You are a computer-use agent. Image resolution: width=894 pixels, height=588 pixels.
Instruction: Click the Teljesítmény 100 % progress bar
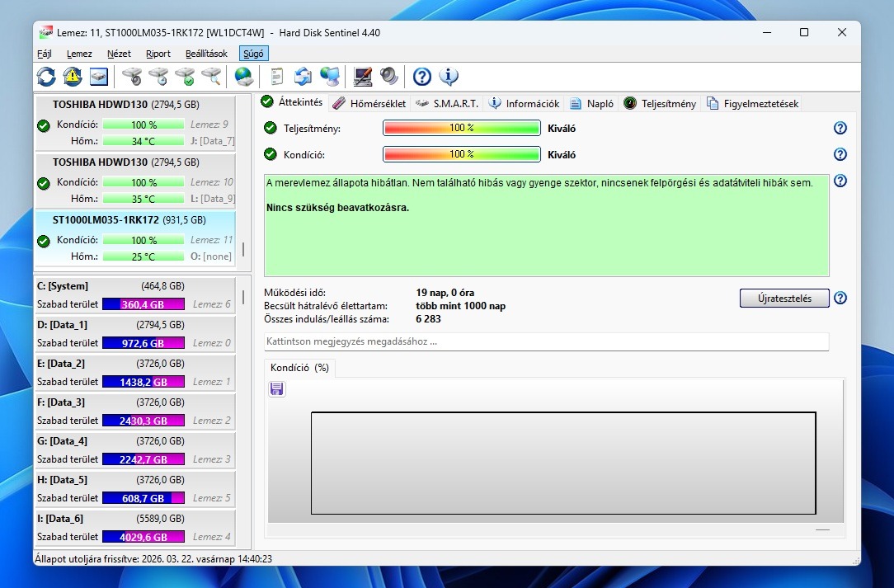pos(461,128)
